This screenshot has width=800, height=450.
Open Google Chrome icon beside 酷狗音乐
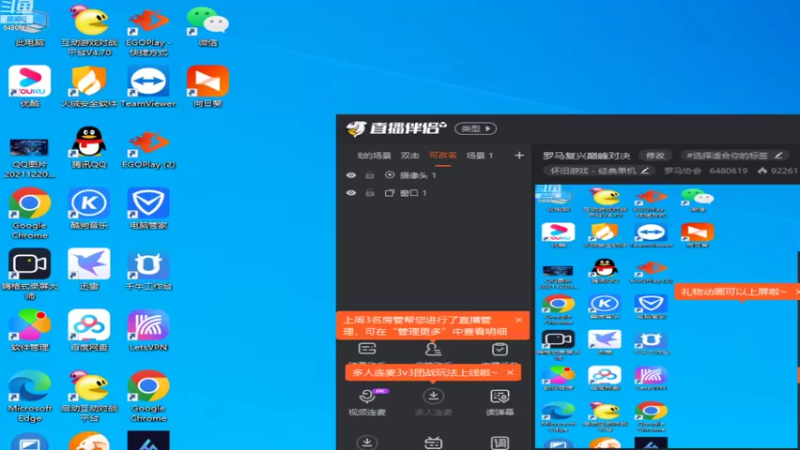click(30, 212)
